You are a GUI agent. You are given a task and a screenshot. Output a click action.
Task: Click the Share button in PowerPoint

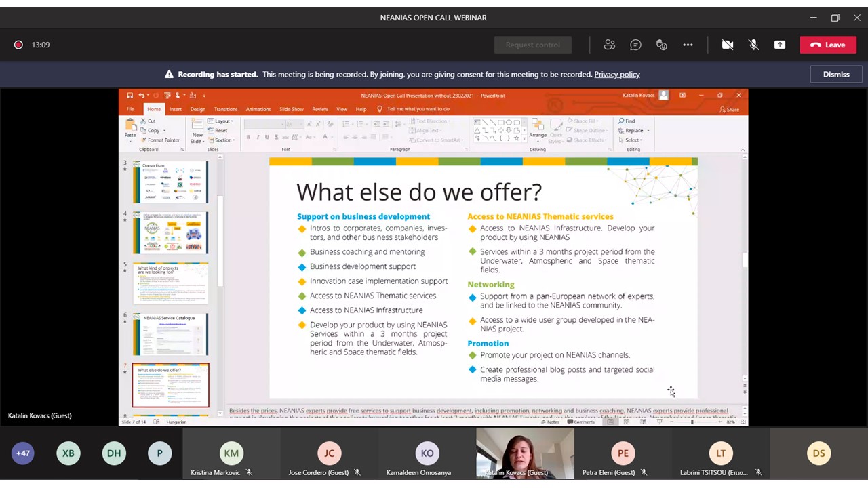point(730,109)
